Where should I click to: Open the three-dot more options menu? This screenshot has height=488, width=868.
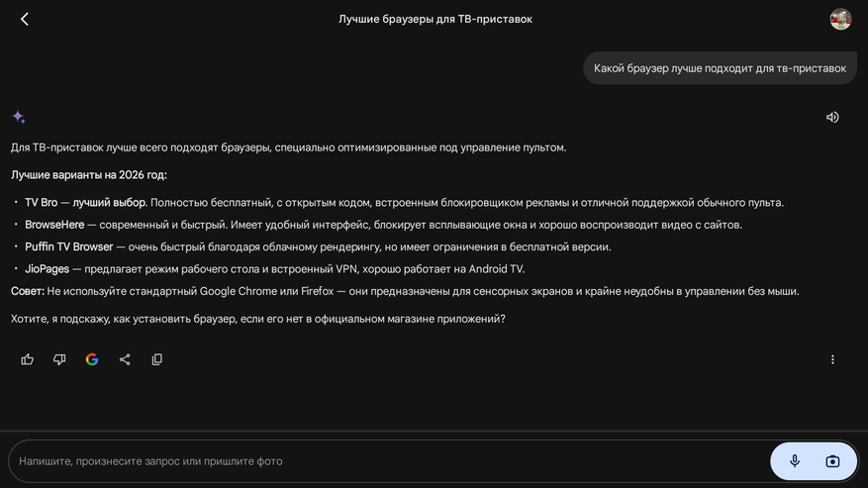point(832,359)
